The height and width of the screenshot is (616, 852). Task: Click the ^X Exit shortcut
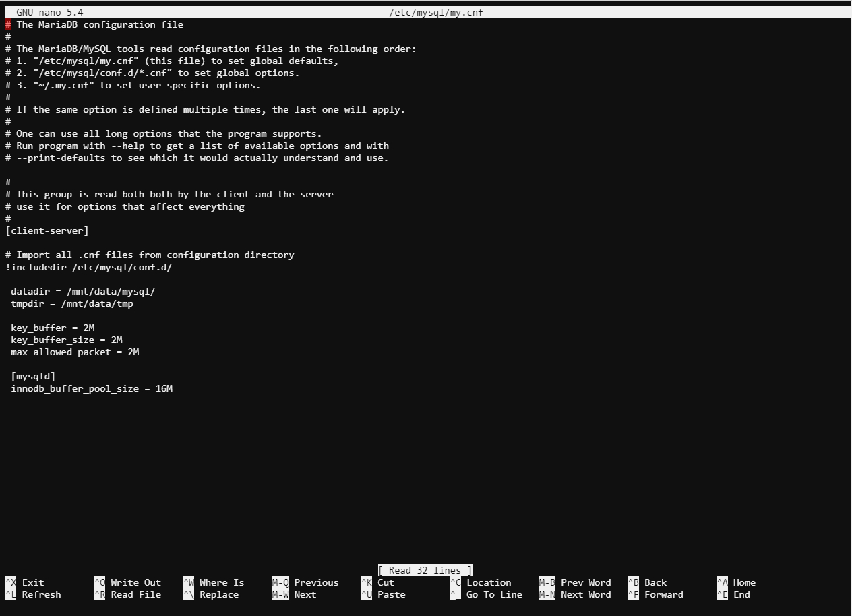25,582
